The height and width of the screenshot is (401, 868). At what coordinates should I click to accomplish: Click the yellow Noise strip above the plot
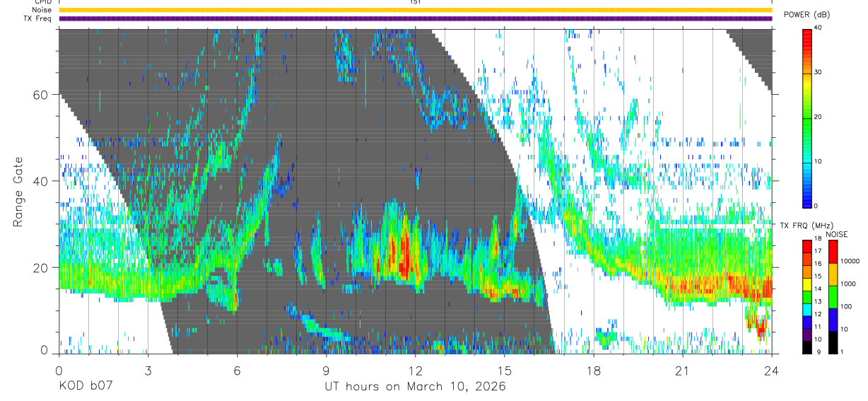(x=416, y=10)
